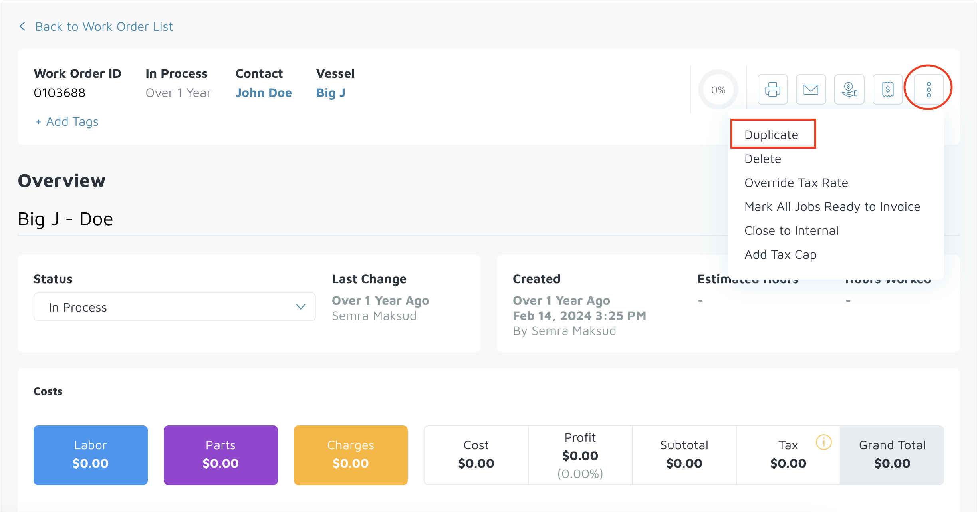Screen dimensions: 980x512
Task: Select Close to Internal option
Action: pos(791,230)
